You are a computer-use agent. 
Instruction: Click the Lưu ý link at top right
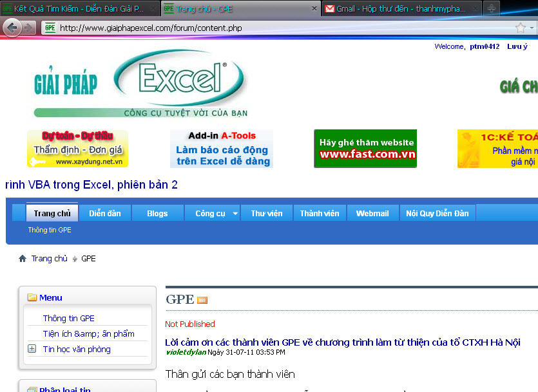tap(517, 46)
